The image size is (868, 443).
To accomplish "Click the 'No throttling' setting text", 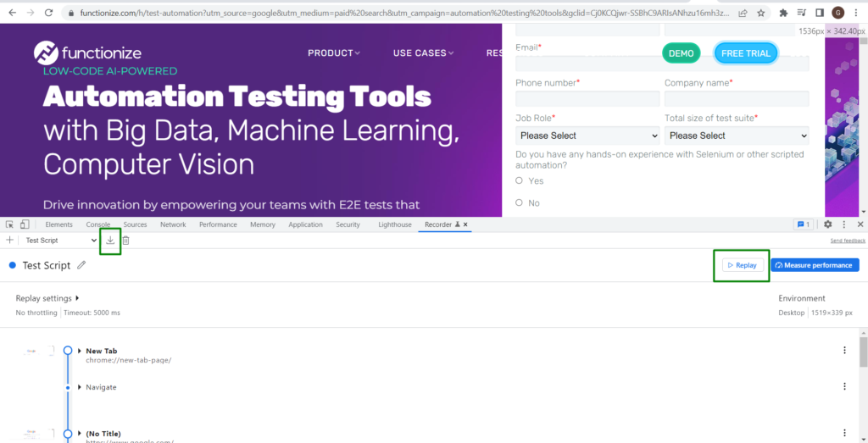I will point(36,313).
